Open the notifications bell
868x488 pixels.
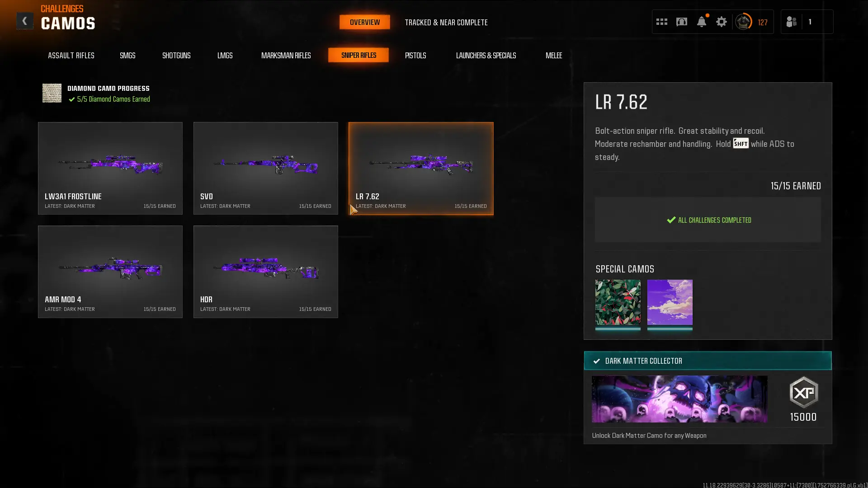pos(701,22)
